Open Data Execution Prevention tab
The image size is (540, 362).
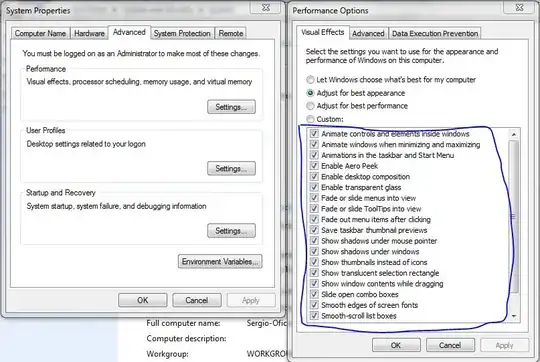435,33
